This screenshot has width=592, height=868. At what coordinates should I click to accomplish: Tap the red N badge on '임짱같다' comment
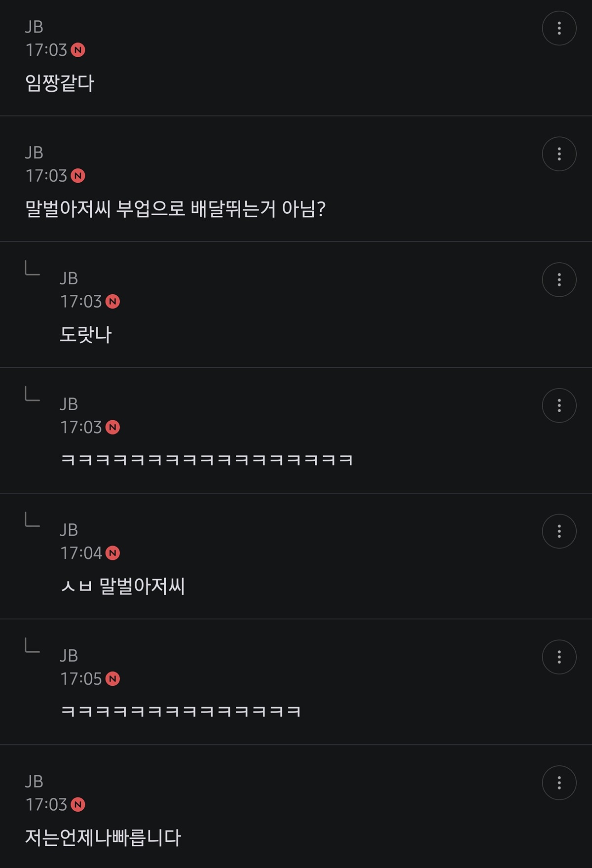[x=78, y=50]
